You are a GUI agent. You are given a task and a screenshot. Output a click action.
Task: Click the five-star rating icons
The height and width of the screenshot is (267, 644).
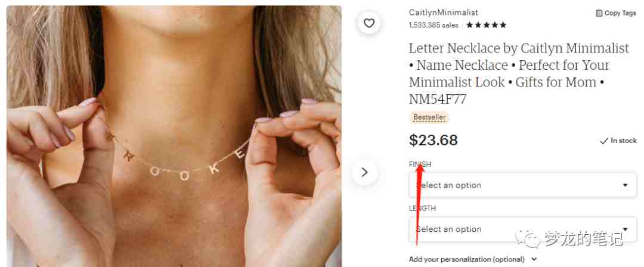(x=487, y=25)
